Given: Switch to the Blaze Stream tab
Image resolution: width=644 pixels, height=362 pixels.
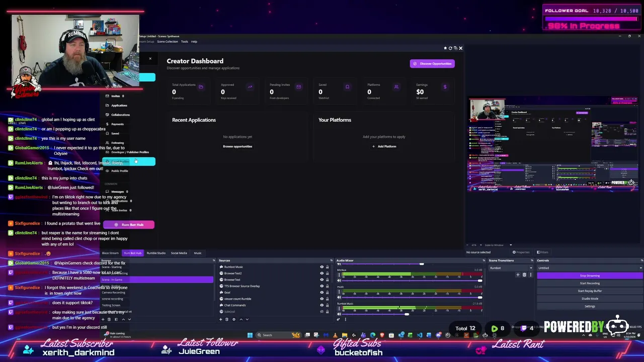Looking at the screenshot, I should (110, 253).
